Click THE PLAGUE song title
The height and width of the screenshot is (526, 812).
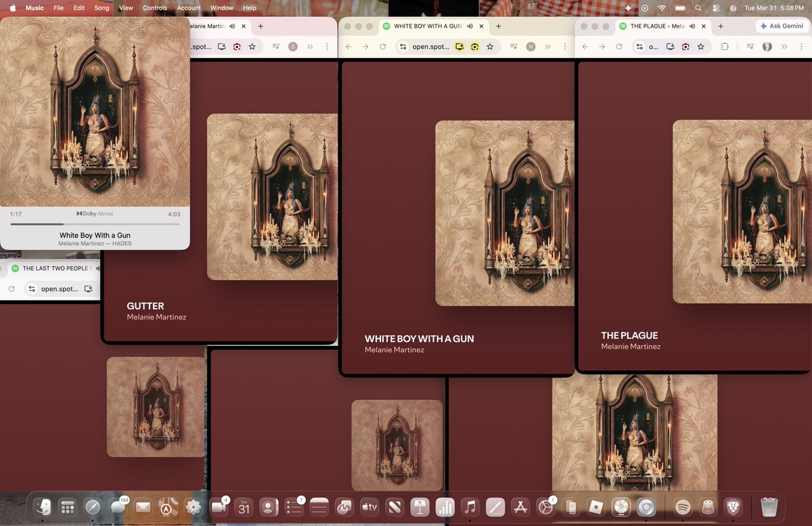click(629, 335)
